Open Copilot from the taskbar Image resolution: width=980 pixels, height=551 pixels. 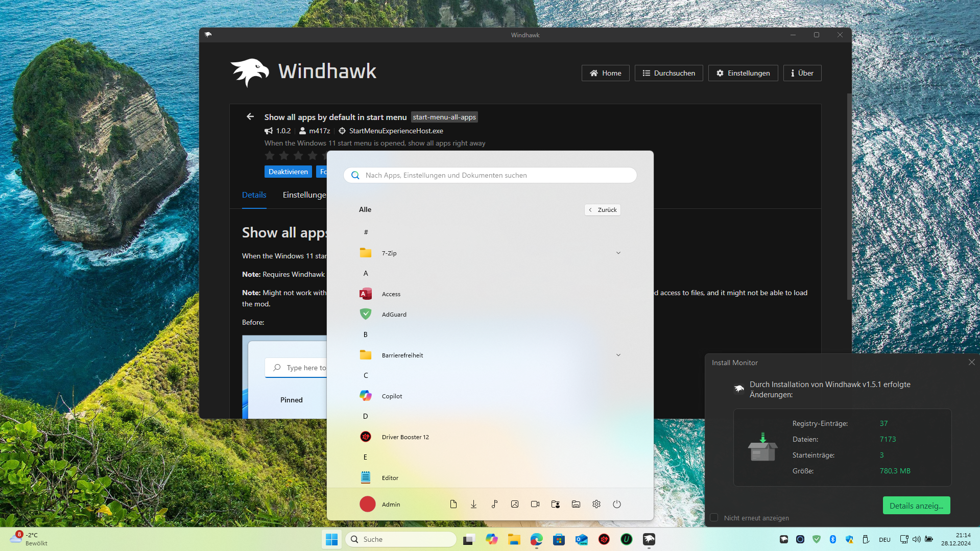(491, 539)
